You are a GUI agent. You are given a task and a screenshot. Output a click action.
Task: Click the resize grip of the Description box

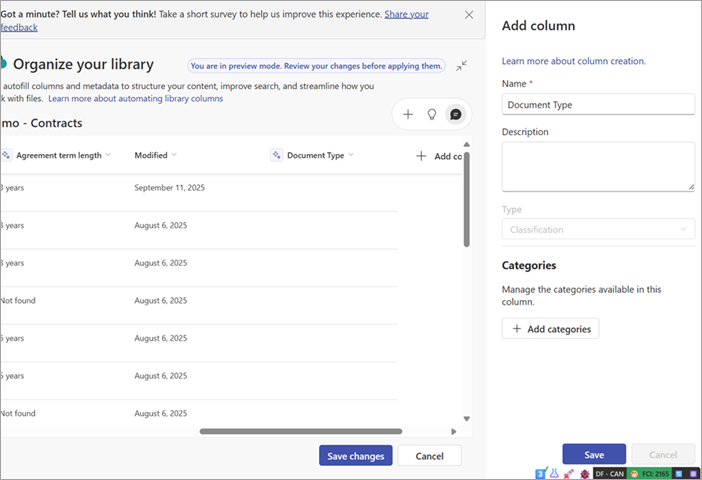[691, 188]
